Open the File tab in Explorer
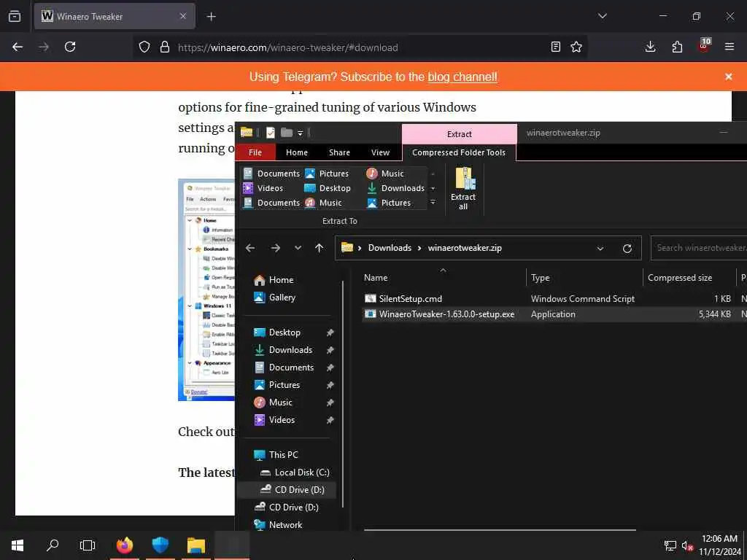This screenshot has width=747, height=560. tap(255, 152)
